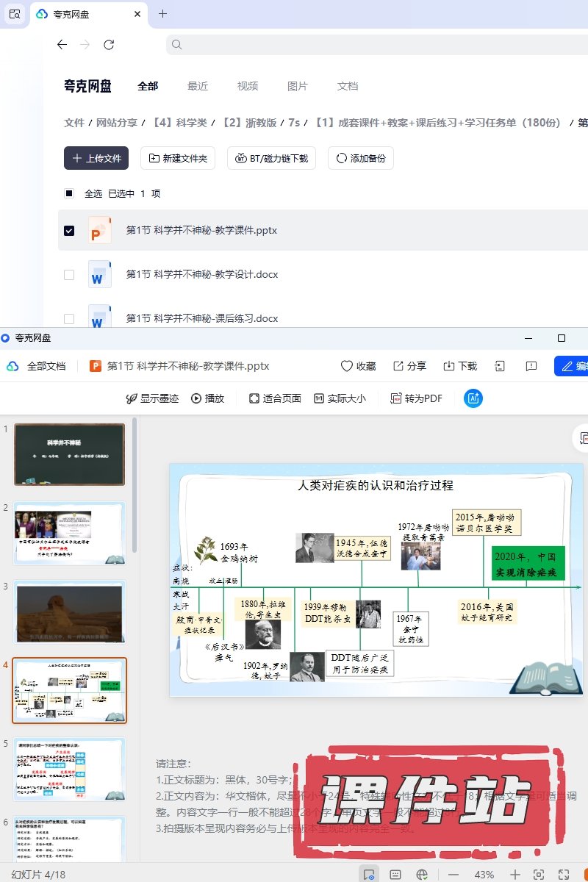Click 收藏 heart icon to favorite file
Image resolution: width=588 pixels, height=882 pixels.
(x=358, y=366)
